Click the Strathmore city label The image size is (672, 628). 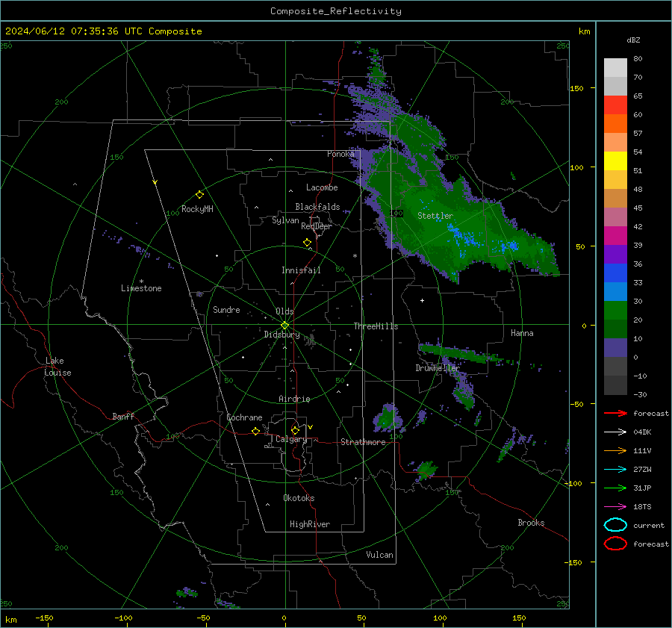tap(363, 442)
